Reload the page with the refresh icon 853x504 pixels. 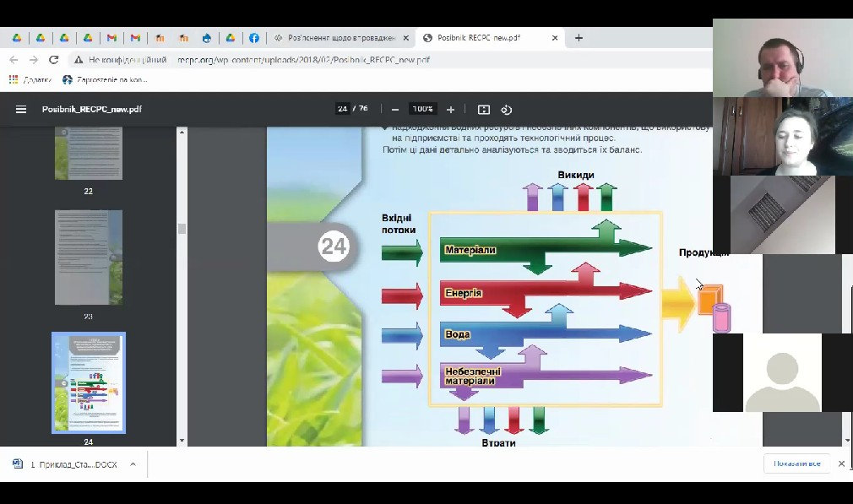[x=54, y=60]
